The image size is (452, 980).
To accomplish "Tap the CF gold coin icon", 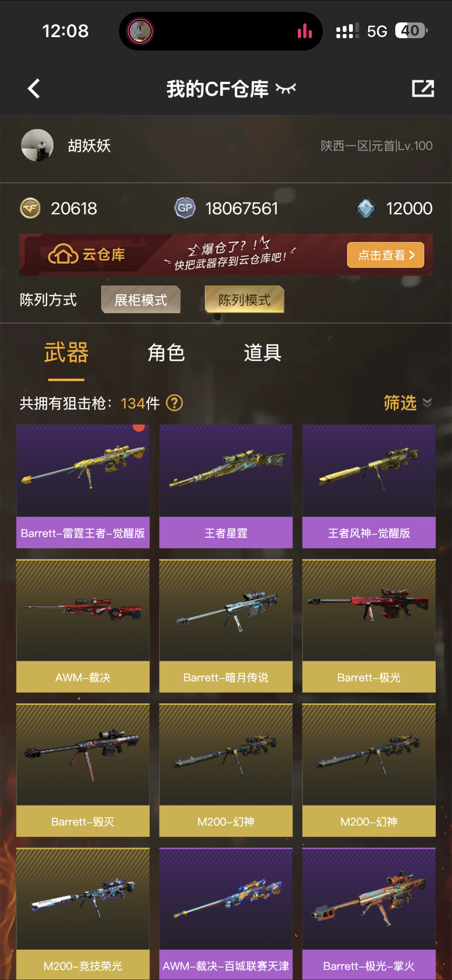I will 30,209.
